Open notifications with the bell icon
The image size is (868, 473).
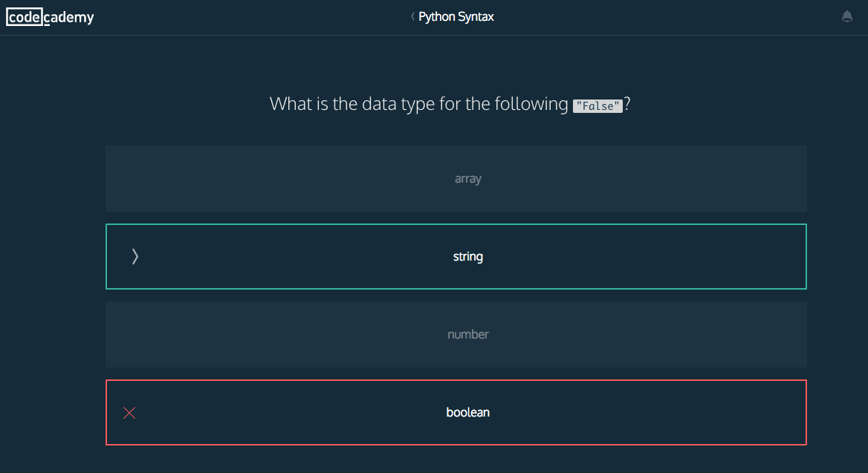coord(847,17)
